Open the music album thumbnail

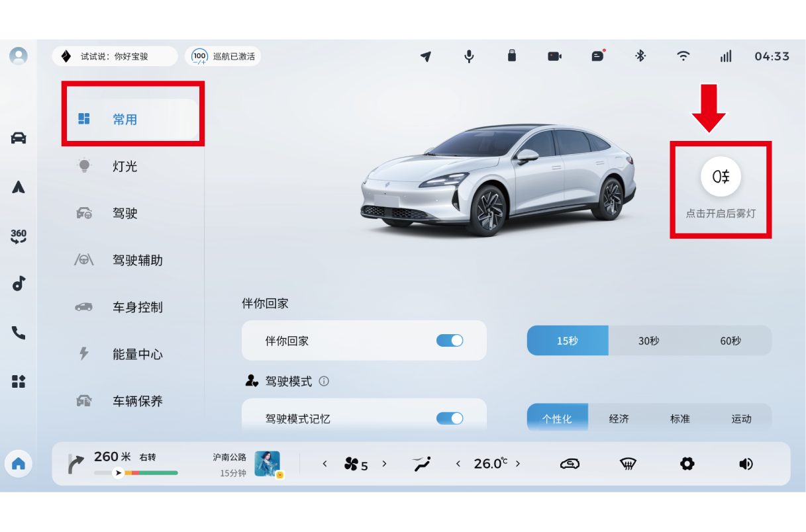click(x=268, y=464)
